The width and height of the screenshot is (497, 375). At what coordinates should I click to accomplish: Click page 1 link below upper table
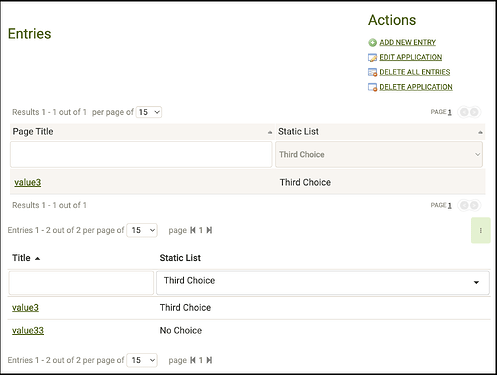449,205
